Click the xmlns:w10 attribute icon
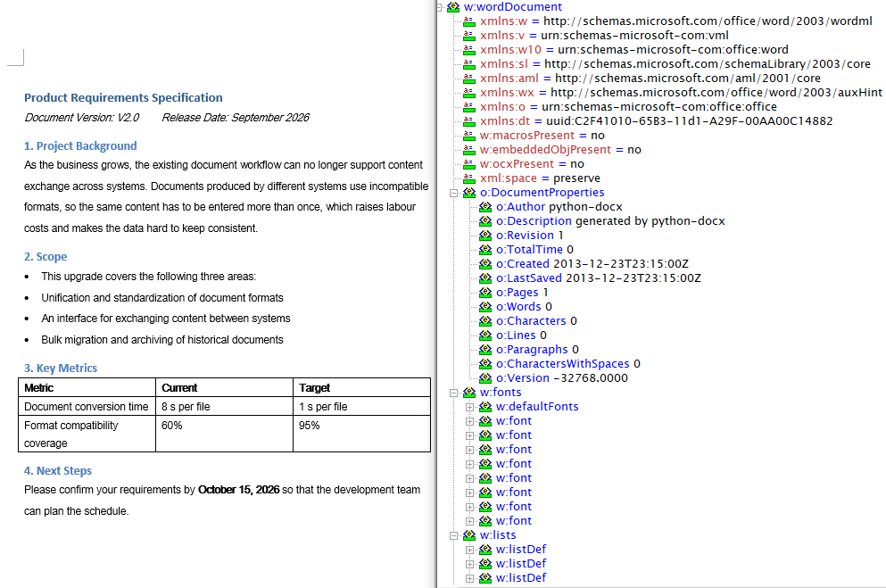 click(469, 50)
